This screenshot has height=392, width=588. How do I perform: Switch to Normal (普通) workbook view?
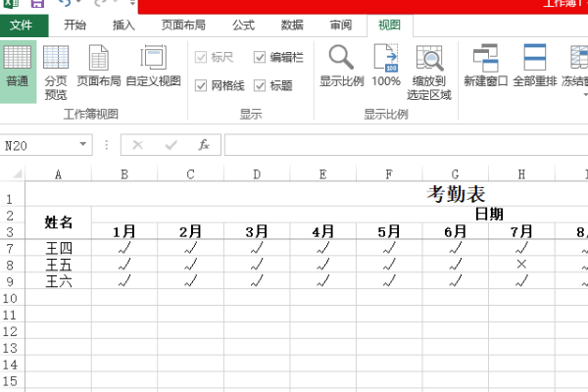[18, 72]
